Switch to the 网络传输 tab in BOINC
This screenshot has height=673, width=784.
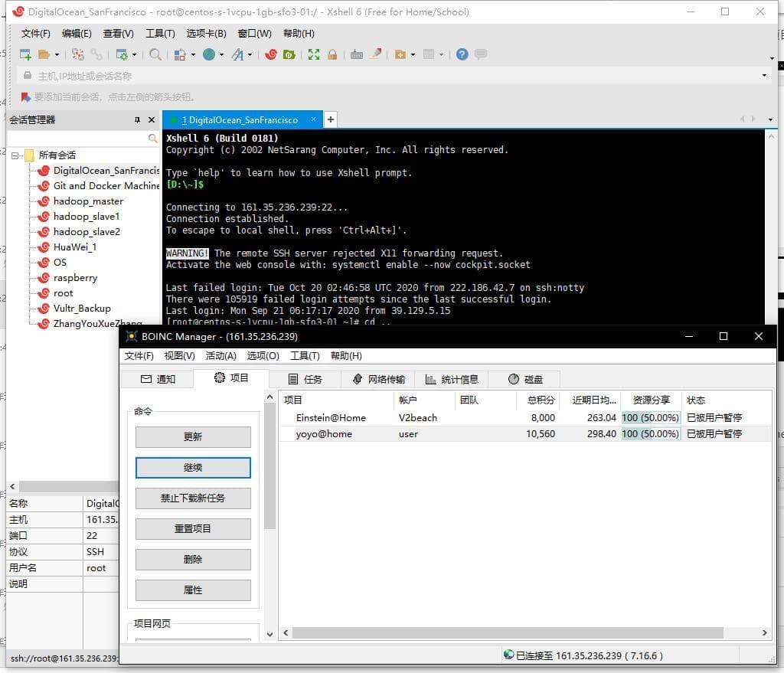coord(378,379)
